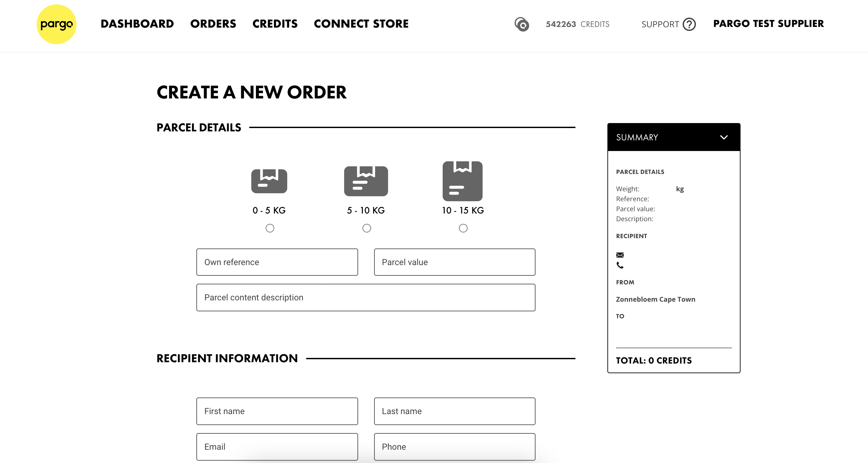Click the TOTAL: 0 CREDITS text

[653, 361]
